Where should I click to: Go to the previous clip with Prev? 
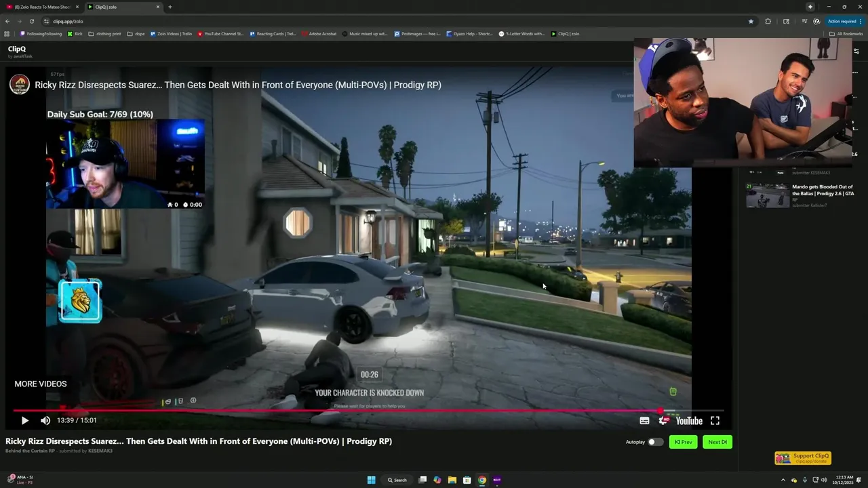(x=683, y=442)
